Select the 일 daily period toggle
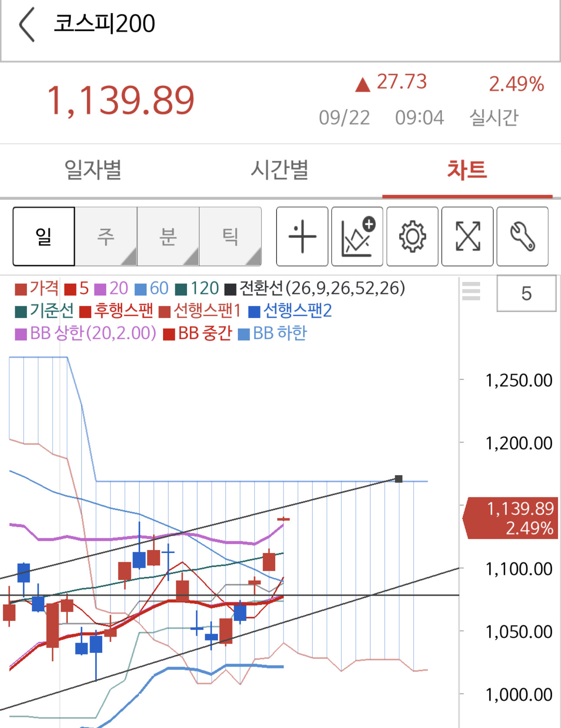This screenshot has width=561, height=728. [x=44, y=236]
